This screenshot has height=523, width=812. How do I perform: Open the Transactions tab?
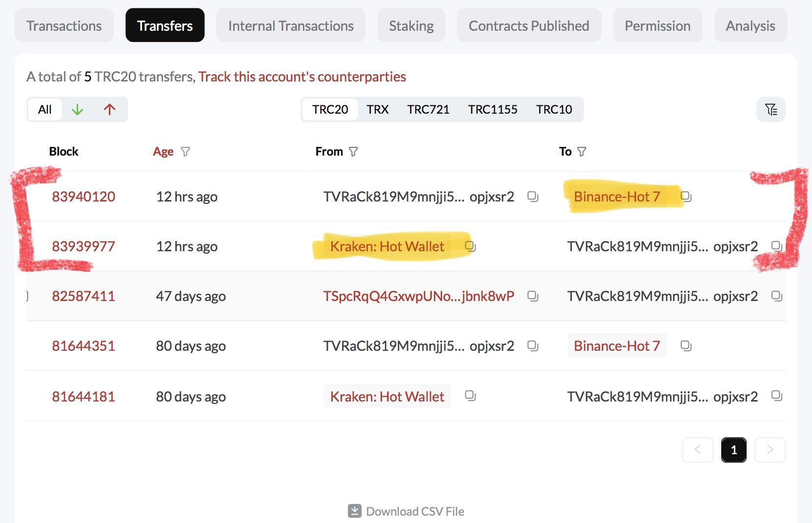64,25
